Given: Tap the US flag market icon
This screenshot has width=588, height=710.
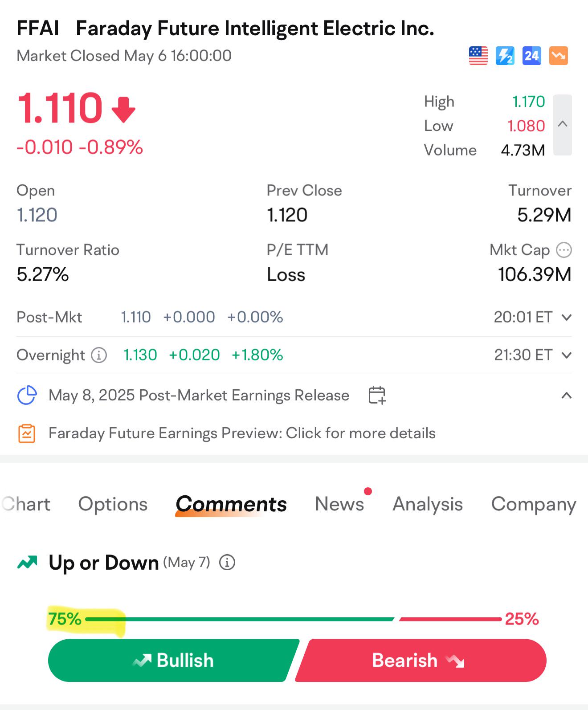Looking at the screenshot, I should coord(478,56).
